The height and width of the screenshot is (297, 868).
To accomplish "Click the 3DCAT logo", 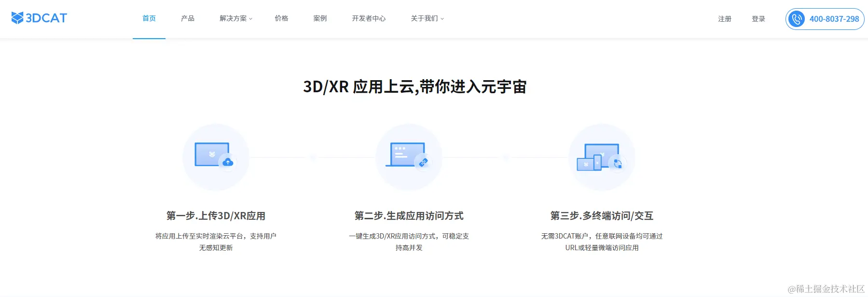I will click(39, 18).
